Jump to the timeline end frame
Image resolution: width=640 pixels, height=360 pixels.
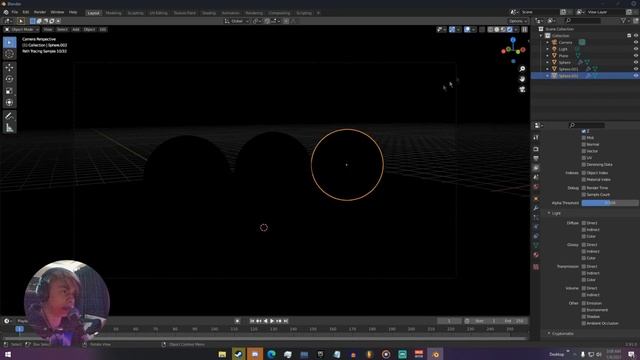[x=286, y=321]
